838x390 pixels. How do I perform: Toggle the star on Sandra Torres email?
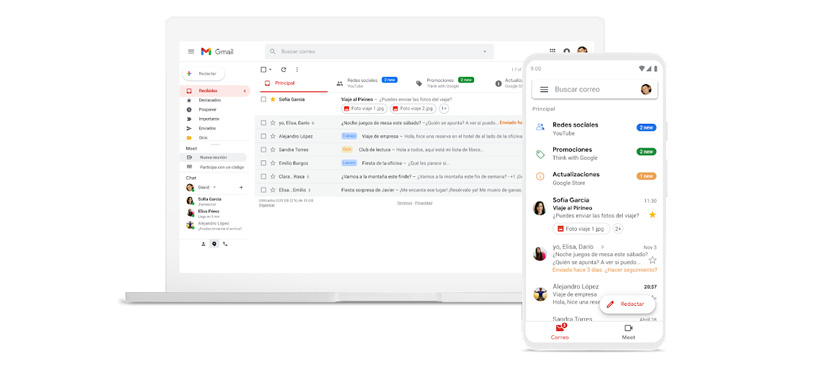(x=273, y=150)
